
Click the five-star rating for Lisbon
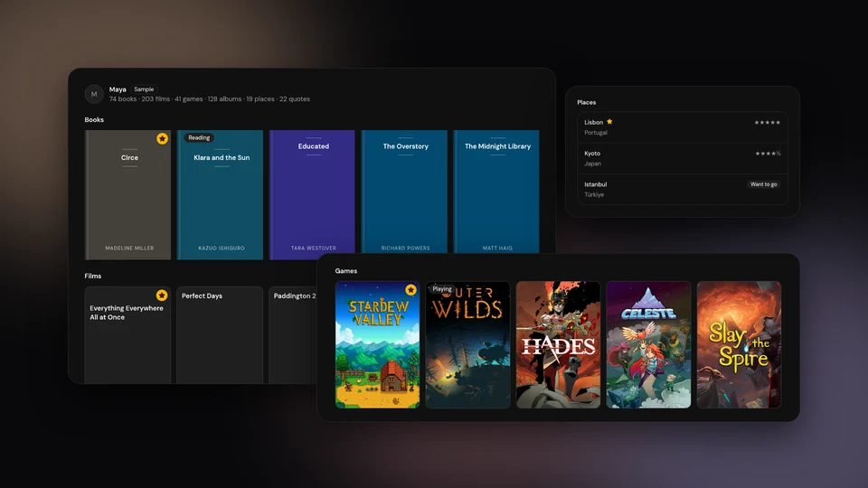tap(768, 122)
